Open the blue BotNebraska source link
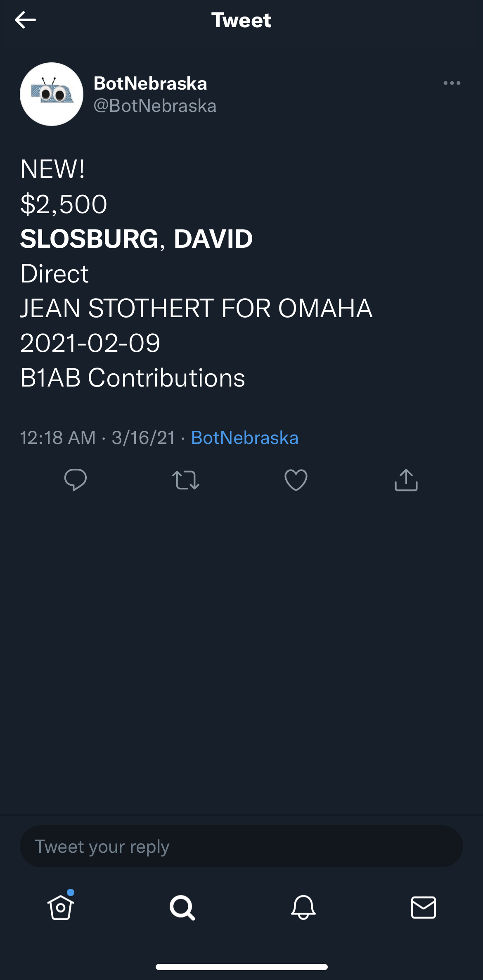The image size is (483, 980). (245, 438)
